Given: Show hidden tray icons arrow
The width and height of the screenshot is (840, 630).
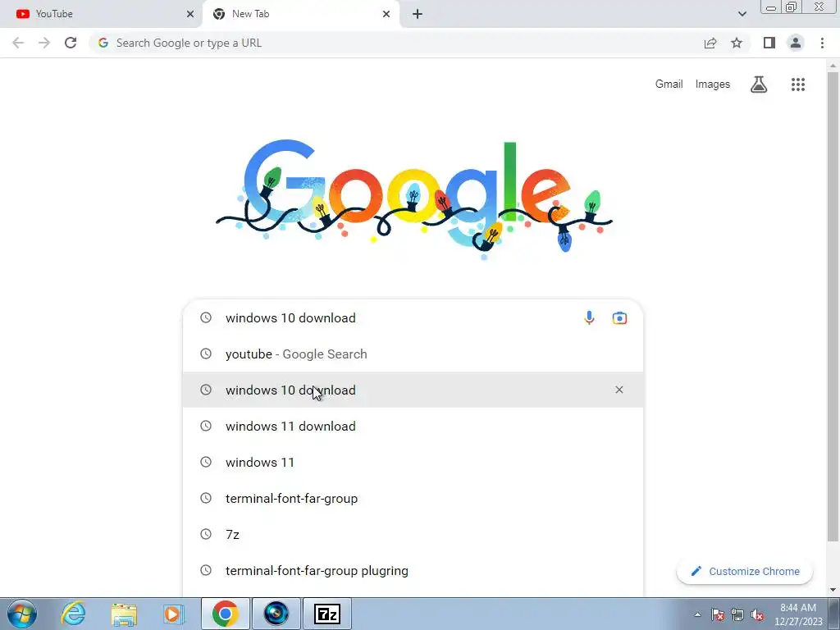Looking at the screenshot, I should (x=697, y=614).
